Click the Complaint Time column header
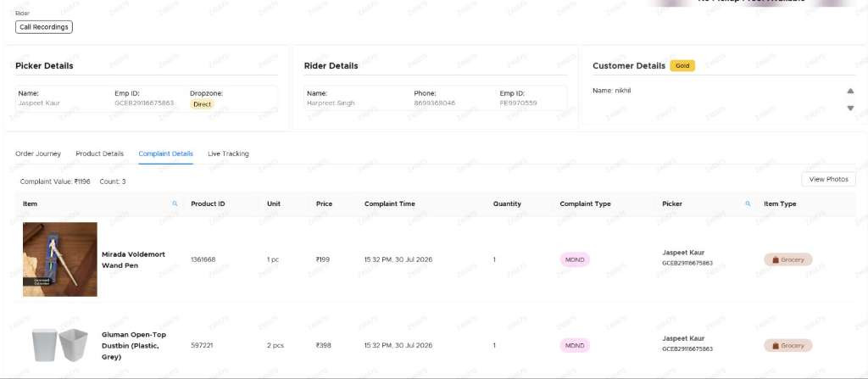Screen dimensions: 868x379 389,203
